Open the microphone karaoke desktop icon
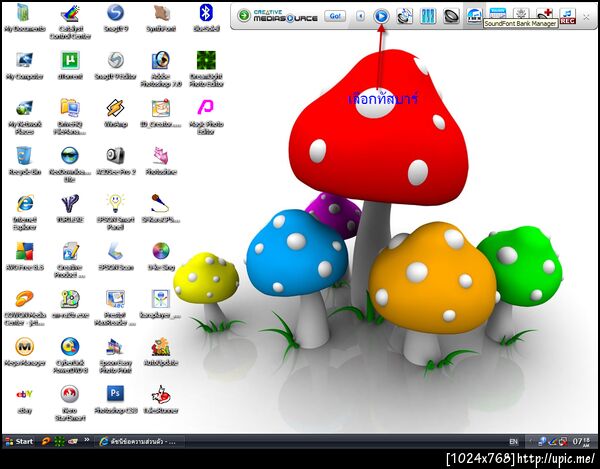600x469 pixels. click(161, 209)
